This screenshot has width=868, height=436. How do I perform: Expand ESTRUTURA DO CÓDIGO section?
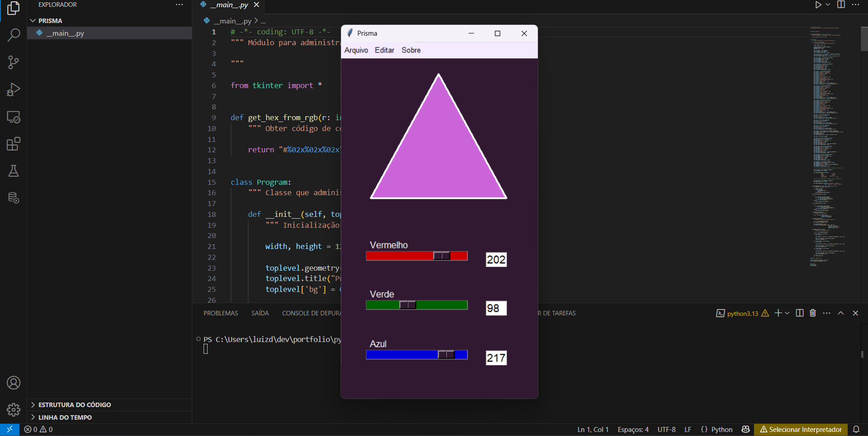(x=74, y=405)
